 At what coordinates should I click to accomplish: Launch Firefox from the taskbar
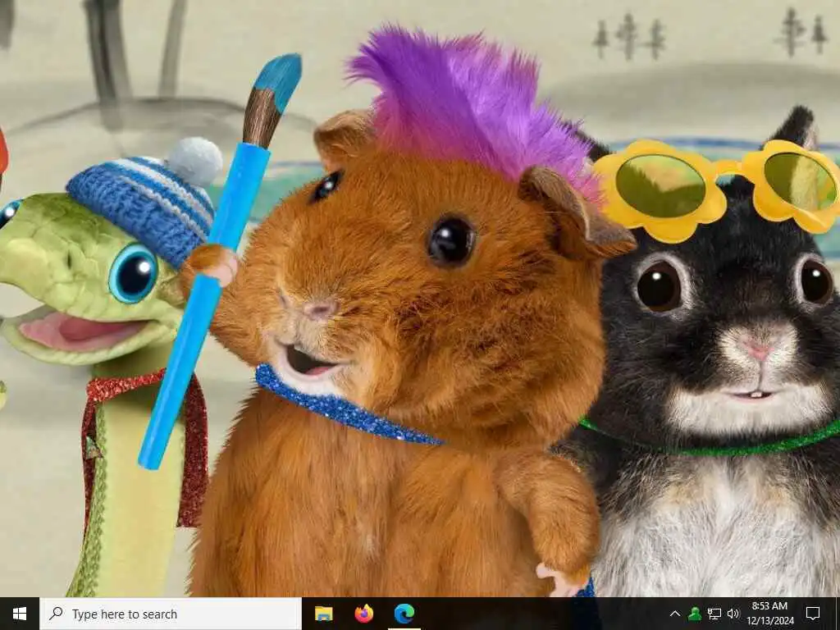[363, 614]
